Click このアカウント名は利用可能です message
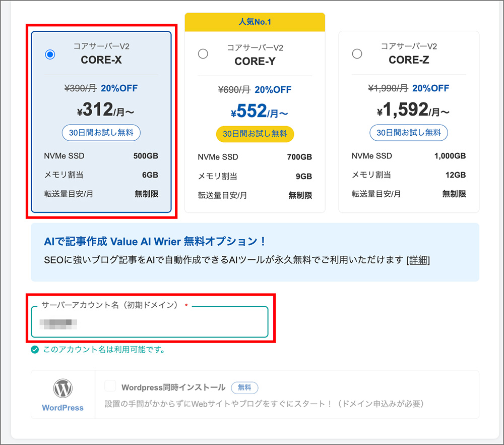 (104, 350)
